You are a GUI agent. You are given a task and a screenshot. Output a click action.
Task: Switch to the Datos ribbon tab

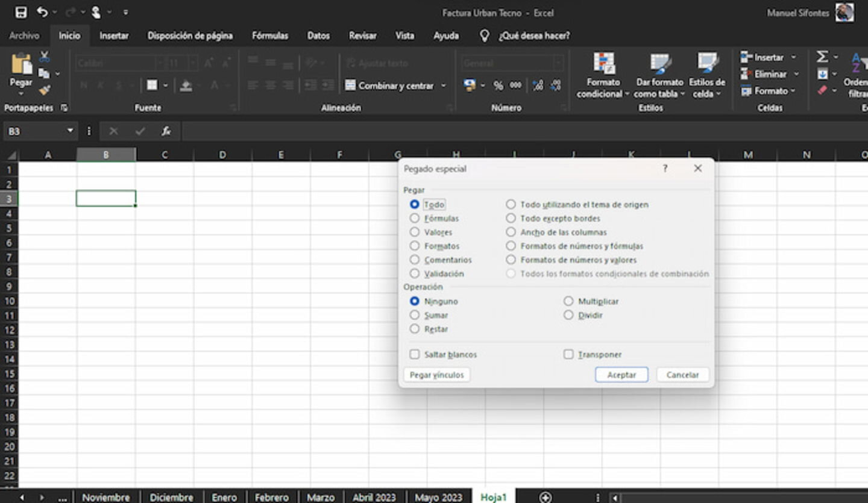click(x=318, y=36)
